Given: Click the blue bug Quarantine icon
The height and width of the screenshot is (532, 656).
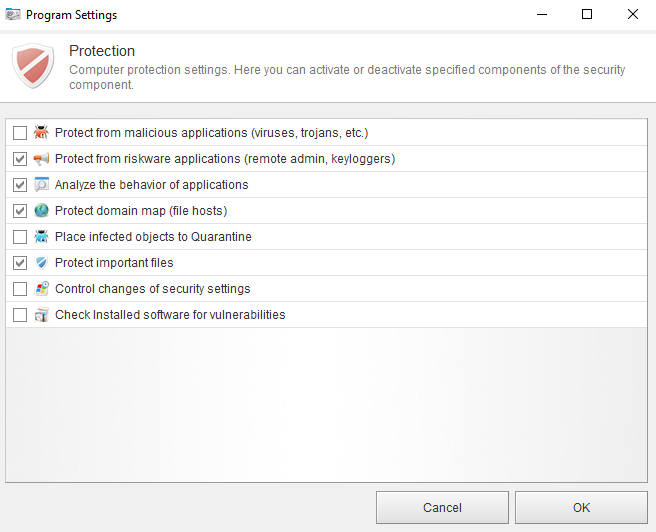Looking at the screenshot, I should 41,237.
